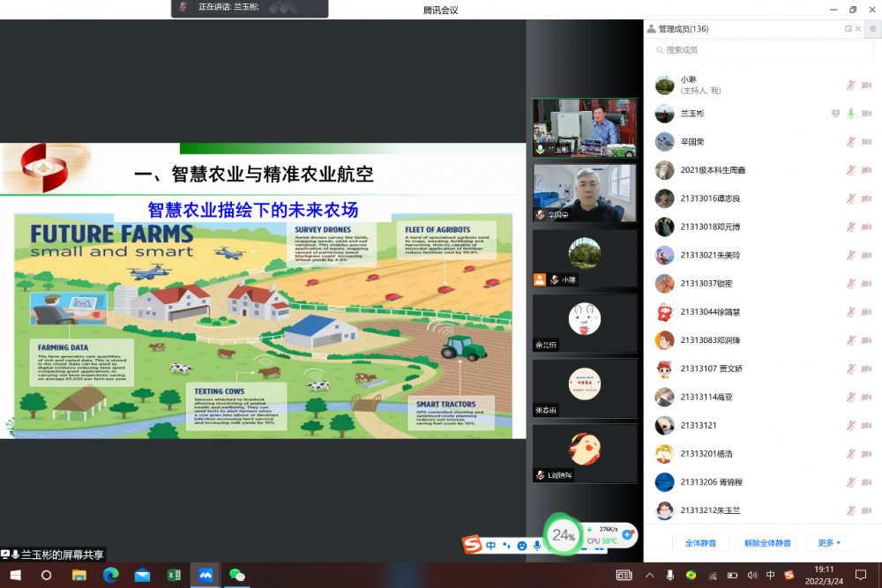Select 辛国荣's video thumbnail
This screenshot has width=882, height=588.
pos(585,192)
